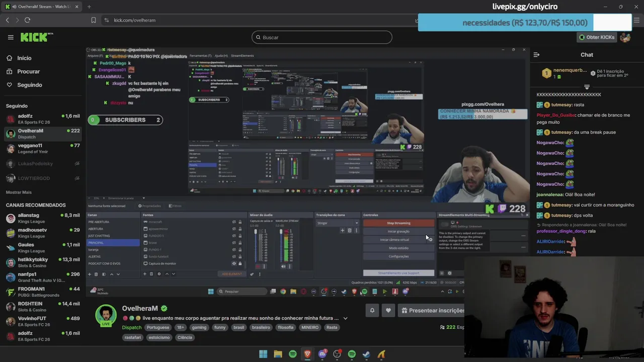Add a scene transition plus icon in OBS
The height and width of the screenshot is (362, 644).
[x=342, y=230]
